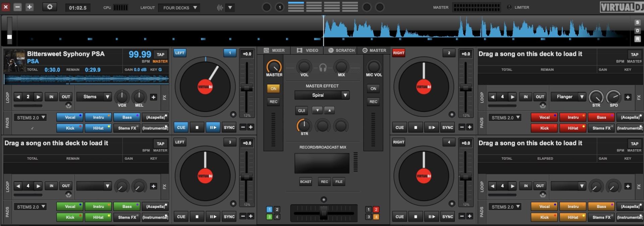The height and width of the screenshot is (226, 644).
Task: Click the BCAST button
Action: (x=306, y=181)
